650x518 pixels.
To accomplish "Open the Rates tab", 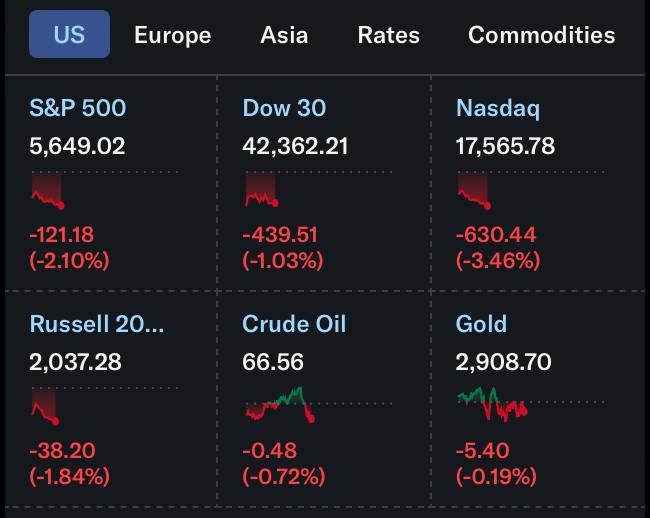I will point(388,35).
